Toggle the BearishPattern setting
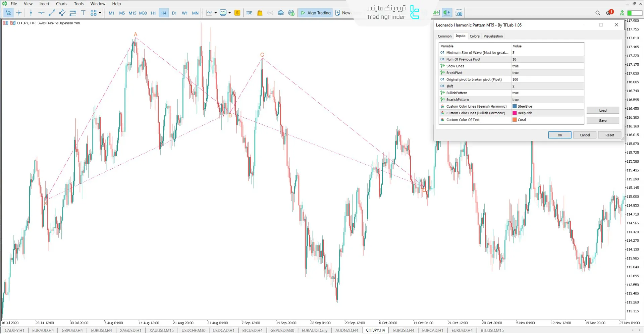The width and height of the screenshot is (644, 334). 547,99
